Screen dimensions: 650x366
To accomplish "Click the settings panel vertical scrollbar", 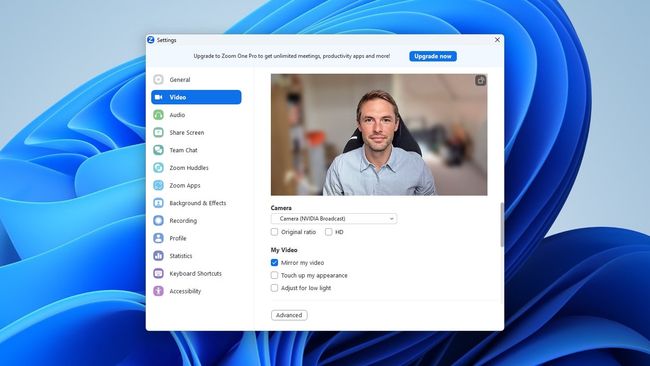I will [502, 225].
